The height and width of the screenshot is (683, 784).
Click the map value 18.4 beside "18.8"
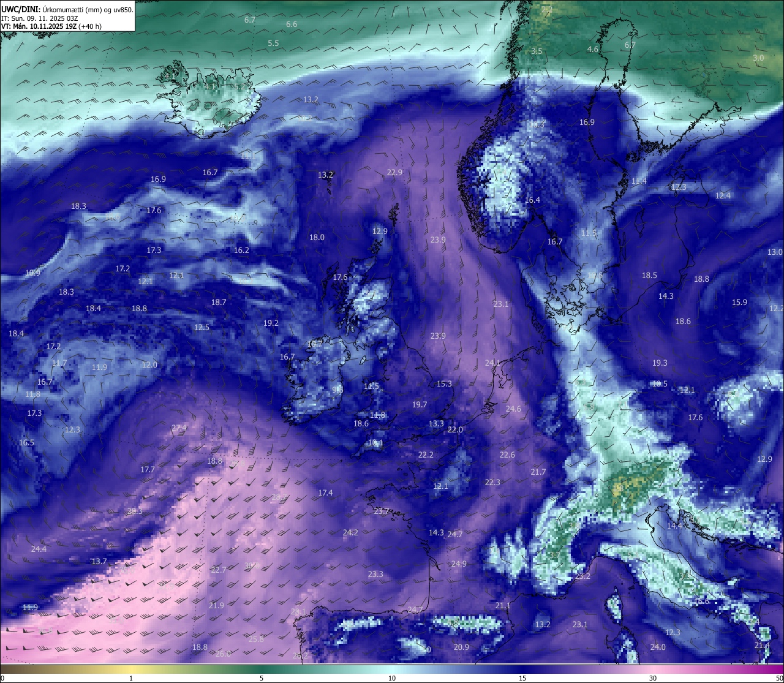pyautogui.click(x=93, y=308)
